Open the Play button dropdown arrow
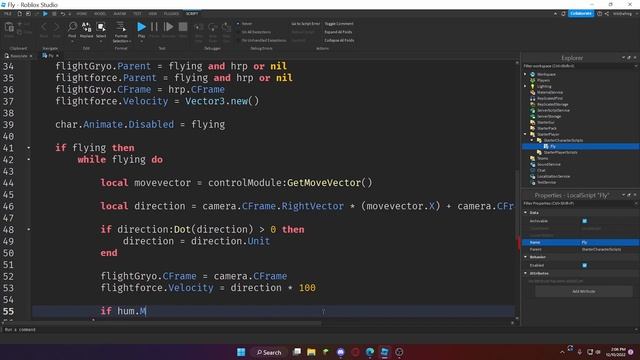This screenshot has width=640, height=360. [x=141, y=41]
